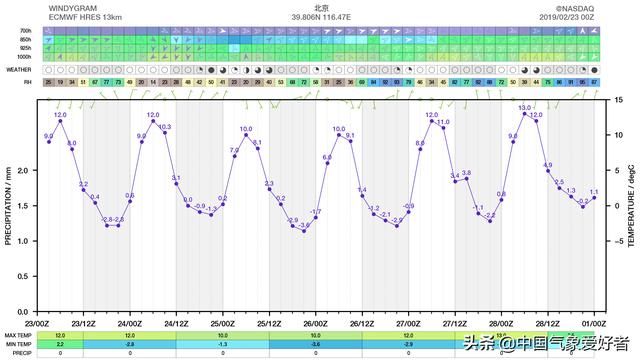Click the 26/00Z time axis label
Image resolution: width=640 pixels, height=362 pixels.
click(x=316, y=324)
